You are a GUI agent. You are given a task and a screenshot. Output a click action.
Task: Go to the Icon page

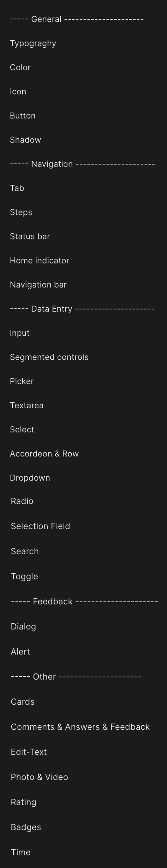tap(18, 92)
